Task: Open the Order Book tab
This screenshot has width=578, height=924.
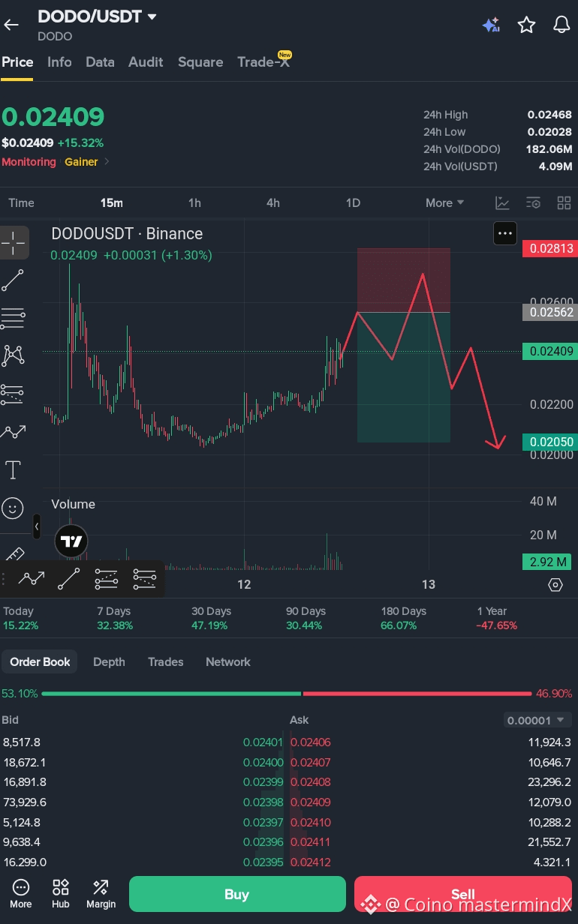Action: tap(40, 662)
